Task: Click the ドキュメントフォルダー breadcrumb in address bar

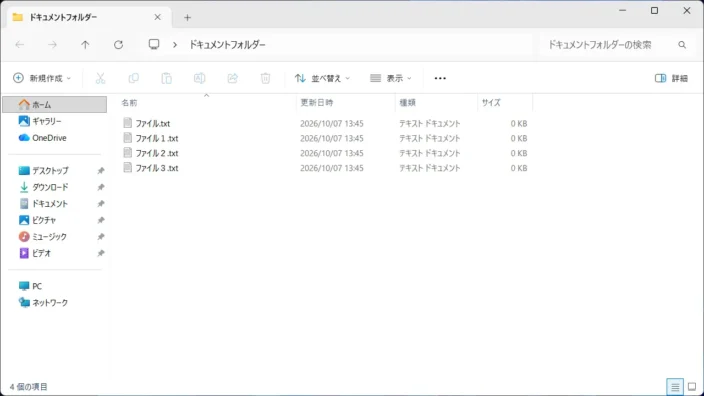Action: (x=227, y=45)
